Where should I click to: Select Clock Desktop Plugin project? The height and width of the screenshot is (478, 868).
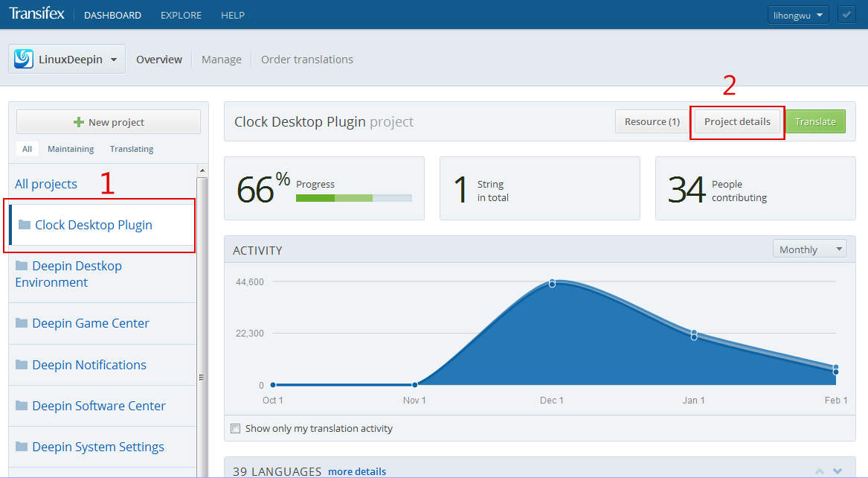click(102, 225)
